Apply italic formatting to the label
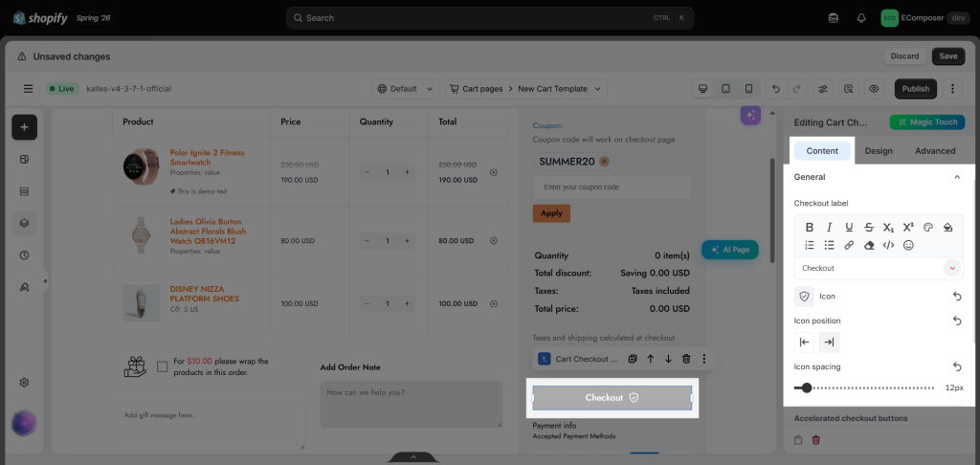The width and height of the screenshot is (980, 465). (830, 227)
